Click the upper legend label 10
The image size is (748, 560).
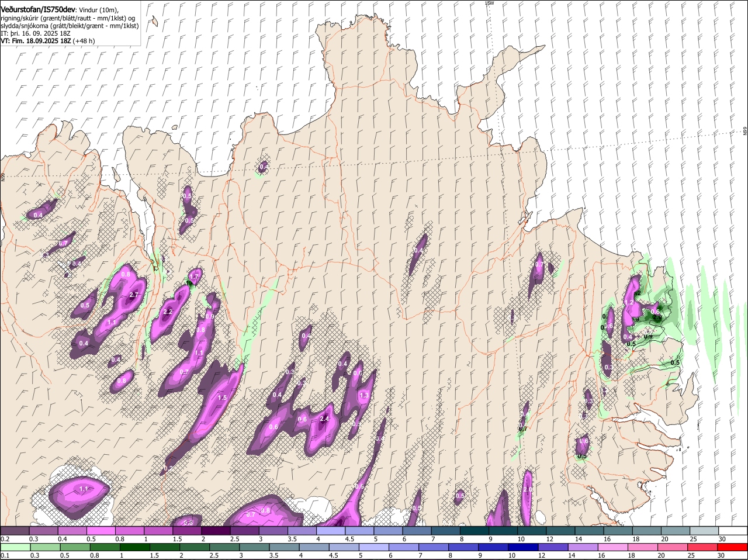(520, 539)
